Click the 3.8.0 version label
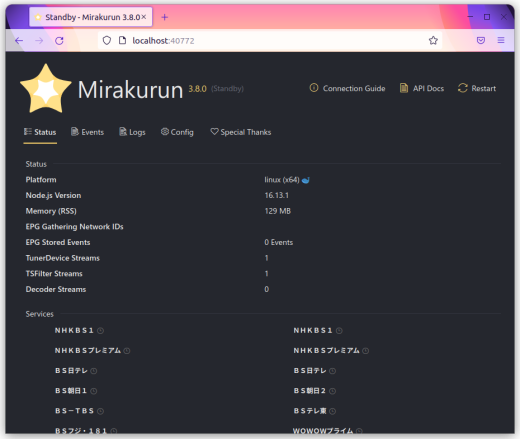Image resolution: width=520 pixels, height=439 pixels. pyautogui.click(x=198, y=89)
